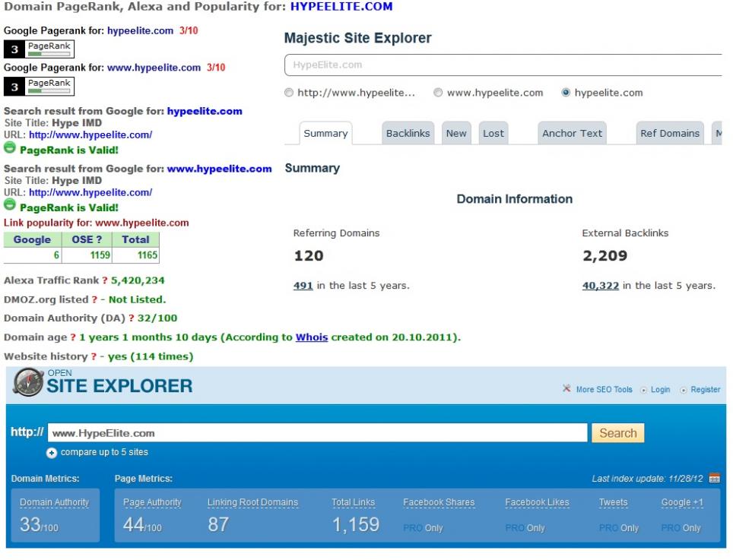Click the question mark beside Domain age
The image size is (733, 560).
pos(73,337)
